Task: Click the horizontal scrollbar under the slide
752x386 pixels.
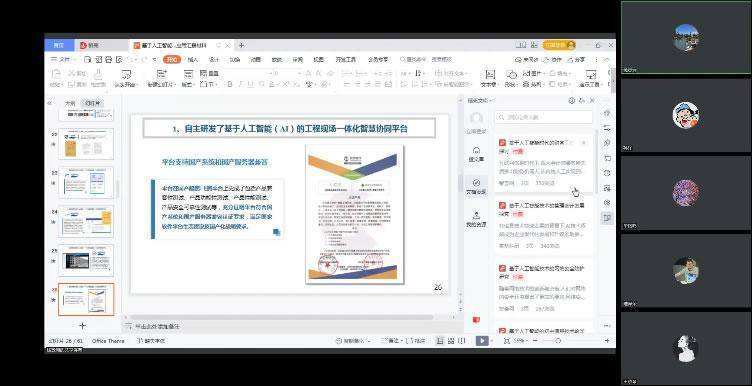Action: tap(283, 317)
